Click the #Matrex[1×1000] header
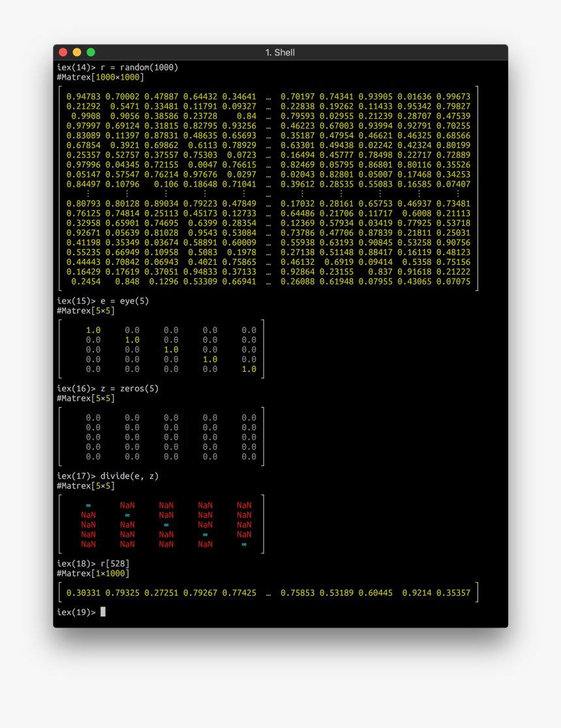Image resolution: width=561 pixels, height=728 pixels. [x=93, y=573]
